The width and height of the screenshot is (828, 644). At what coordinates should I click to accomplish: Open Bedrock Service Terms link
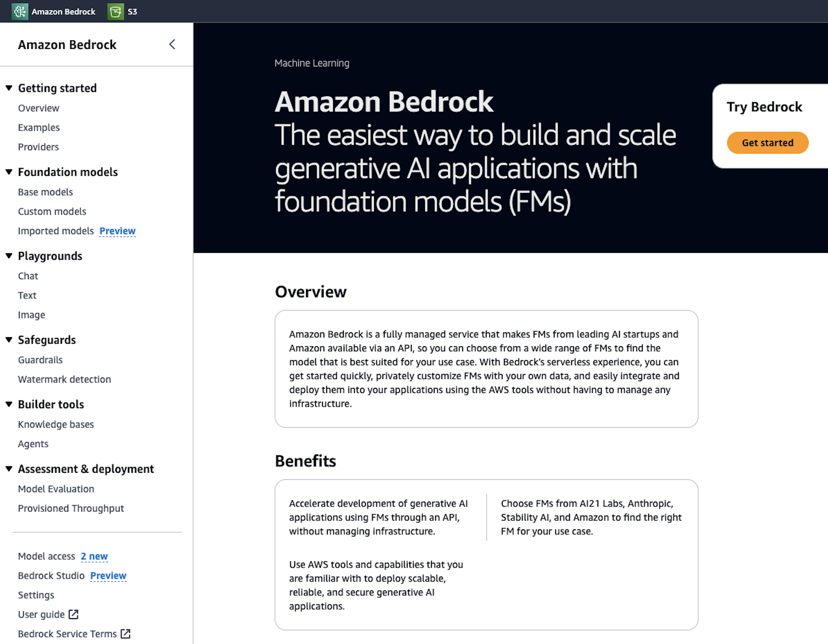click(67, 634)
